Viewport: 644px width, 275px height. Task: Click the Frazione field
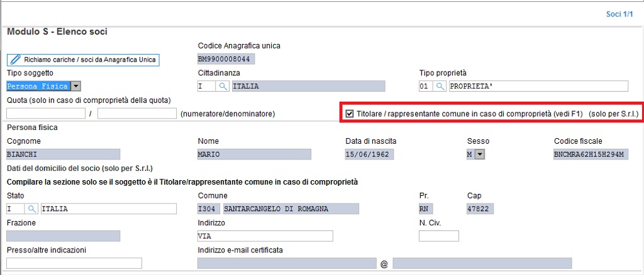coord(64,236)
